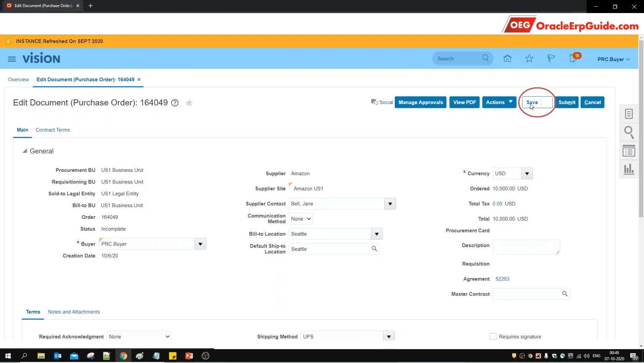
Task: Click the Home icon in the header
Action: pos(507,59)
